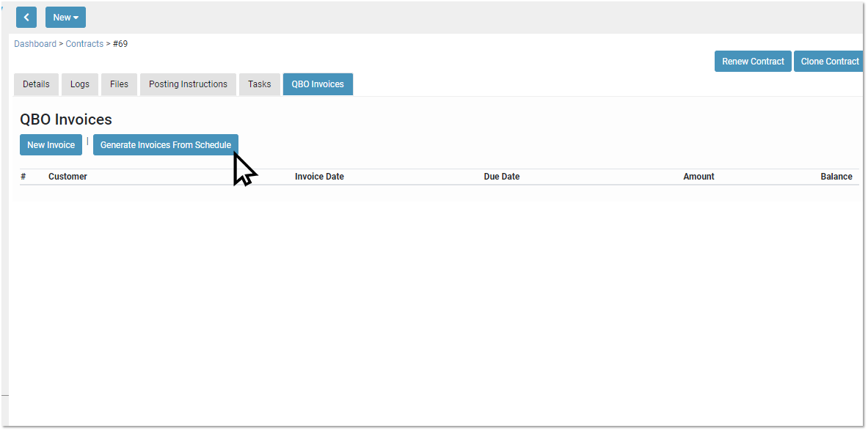
Task: Open the New dropdown menu
Action: tap(65, 18)
